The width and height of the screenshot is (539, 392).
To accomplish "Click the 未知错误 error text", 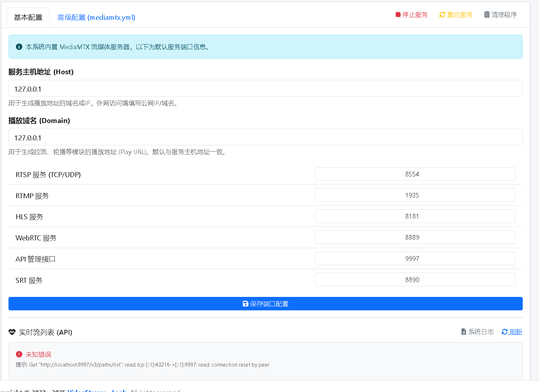I will tap(39, 354).
